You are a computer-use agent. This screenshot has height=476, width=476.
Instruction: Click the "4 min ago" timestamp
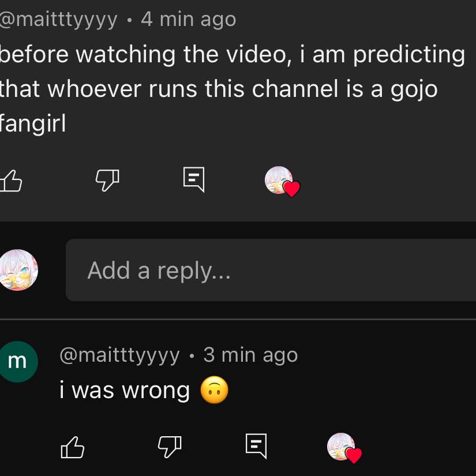189,20
